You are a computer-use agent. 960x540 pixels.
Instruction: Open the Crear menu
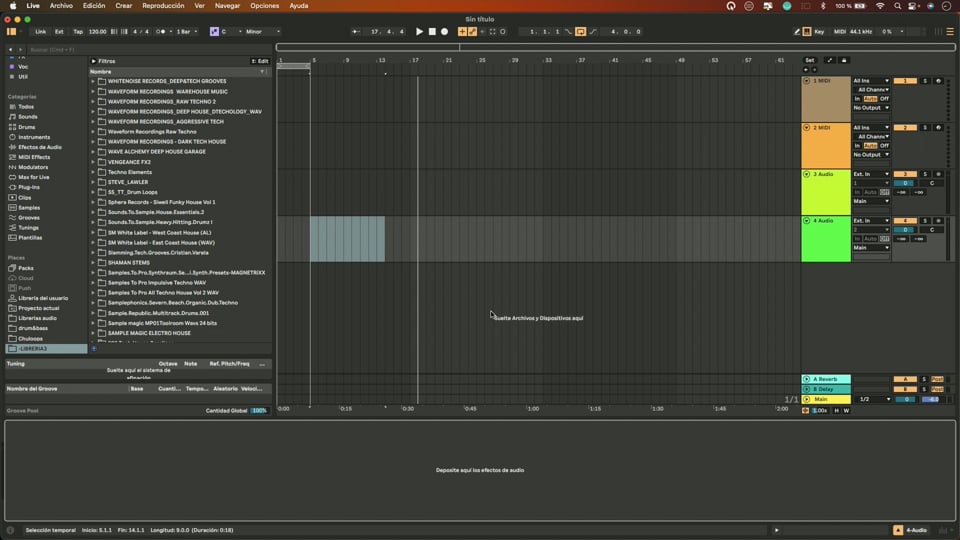pyautogui.click(x=124, y=6)
